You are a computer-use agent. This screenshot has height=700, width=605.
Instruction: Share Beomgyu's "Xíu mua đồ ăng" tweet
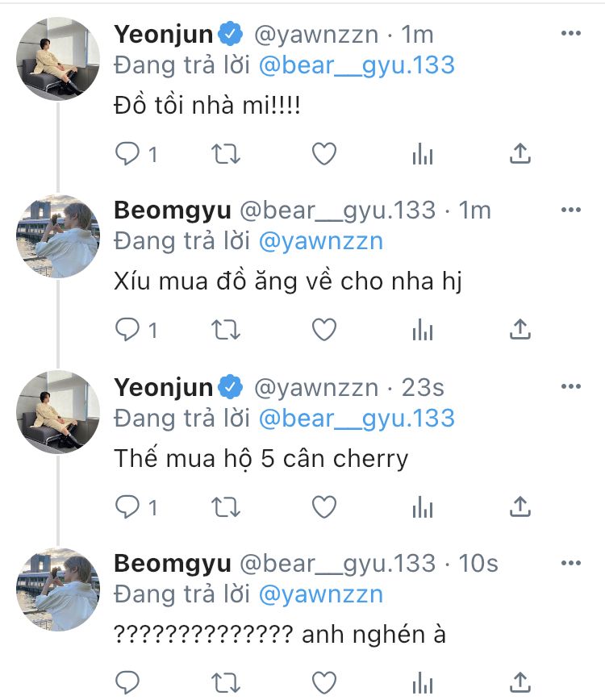coord(520,329)
